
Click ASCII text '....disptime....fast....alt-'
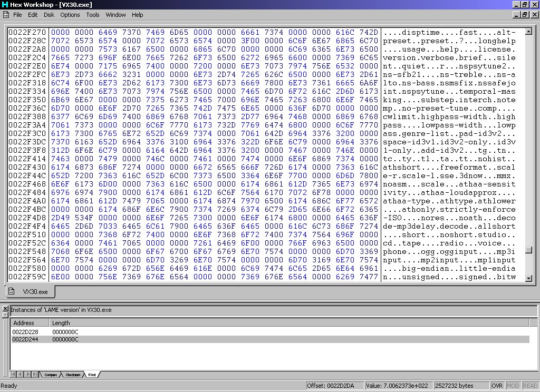(449, 32)
